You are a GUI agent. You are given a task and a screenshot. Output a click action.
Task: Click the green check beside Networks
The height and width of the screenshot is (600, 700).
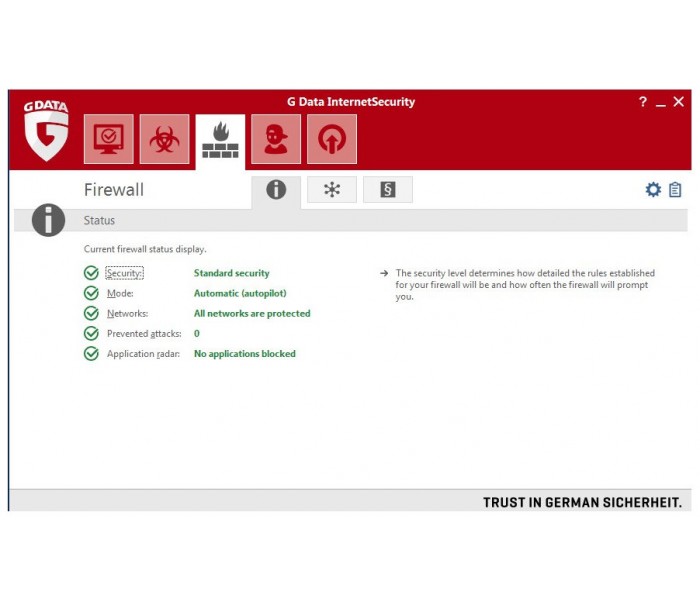click(x=92, y=313)
